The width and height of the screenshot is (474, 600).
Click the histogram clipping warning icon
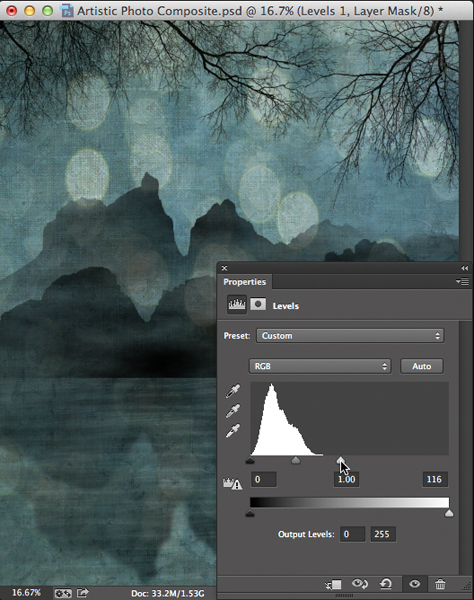[x=233, y=484]
